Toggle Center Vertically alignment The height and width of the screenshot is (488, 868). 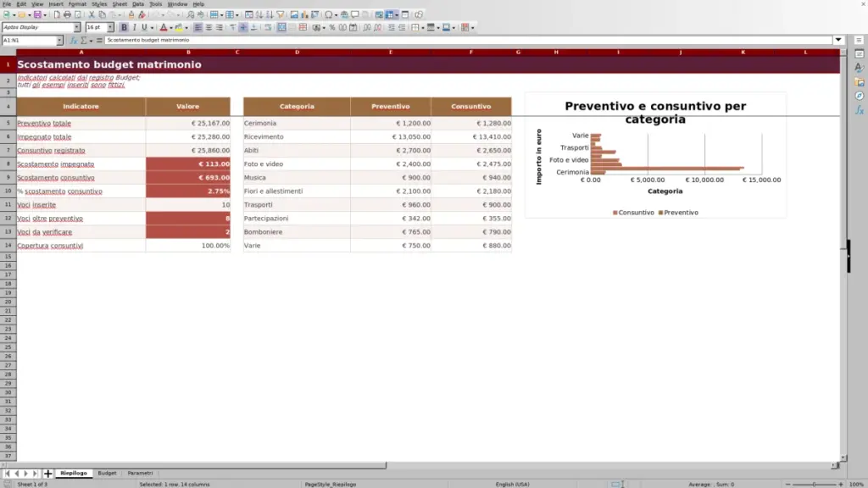click(243, 28)
